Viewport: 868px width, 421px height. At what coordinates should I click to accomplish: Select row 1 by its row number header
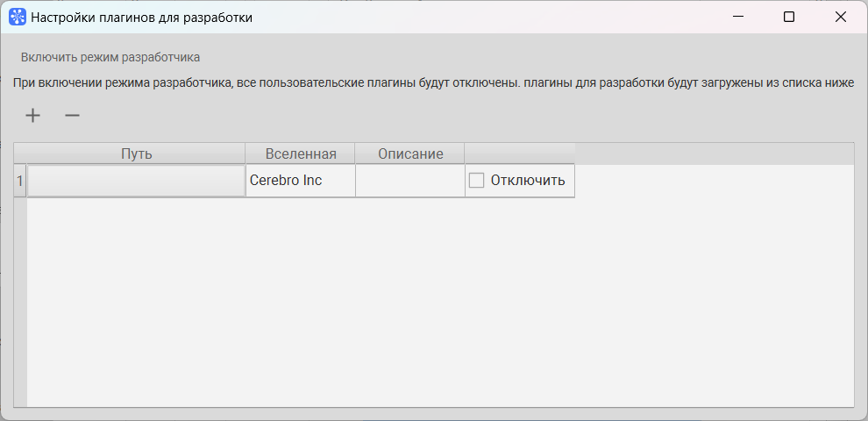click(20, 181)
